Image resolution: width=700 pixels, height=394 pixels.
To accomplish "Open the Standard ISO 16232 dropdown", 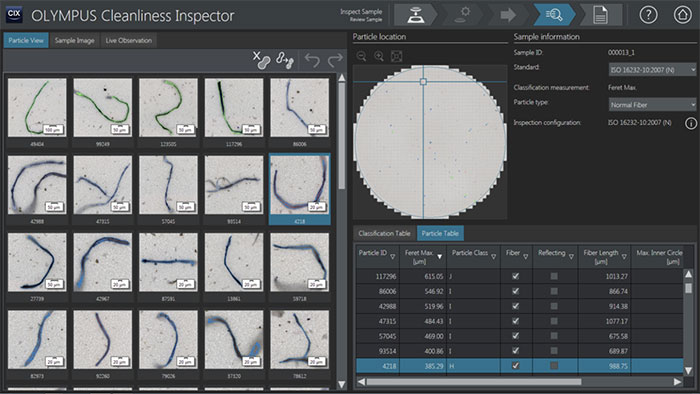I will (x=652, y=70).
